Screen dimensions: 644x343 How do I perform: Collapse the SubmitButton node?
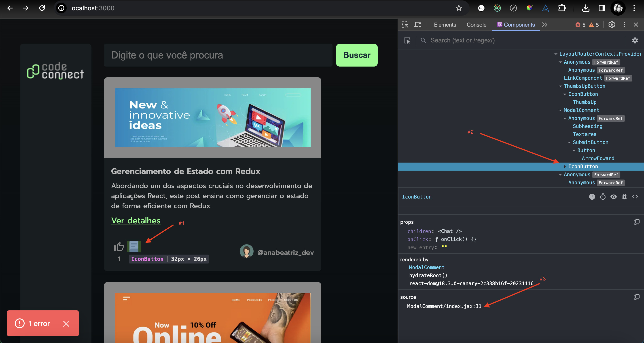tap(569, 142)
